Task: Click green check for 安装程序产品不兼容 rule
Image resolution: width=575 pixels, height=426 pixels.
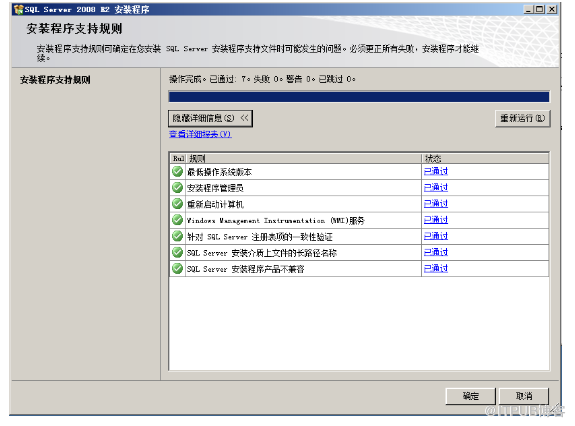Action: tap(177, 268)
